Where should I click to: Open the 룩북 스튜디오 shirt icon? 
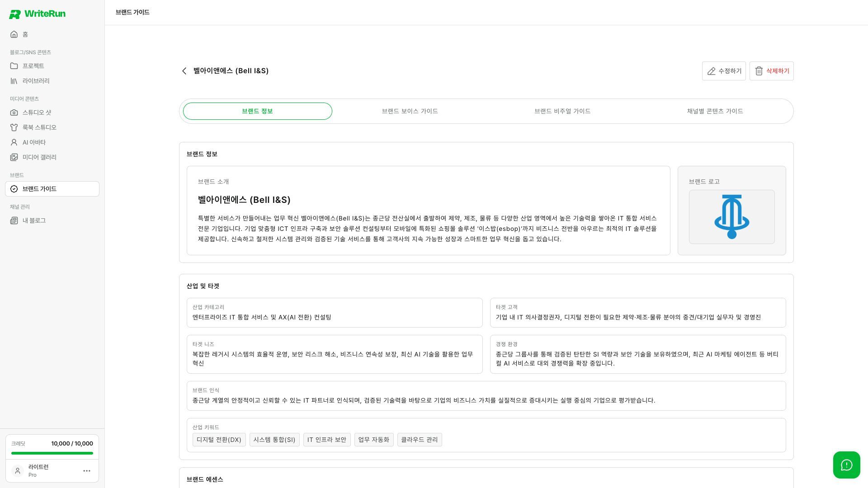pos(14,127)
